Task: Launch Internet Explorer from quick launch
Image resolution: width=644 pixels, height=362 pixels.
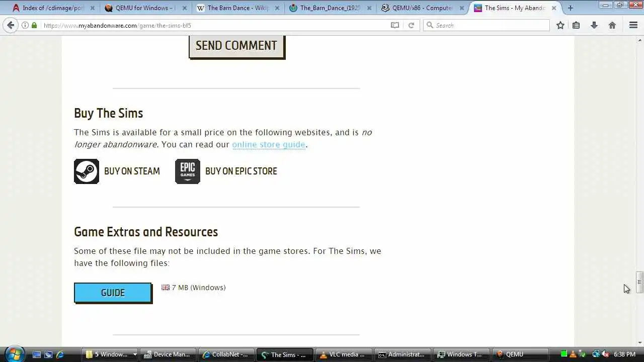Action: (60, 354)
